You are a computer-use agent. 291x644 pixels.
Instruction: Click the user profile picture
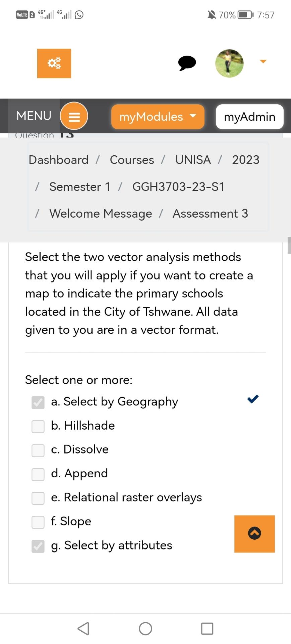click(x=229, y=63)
